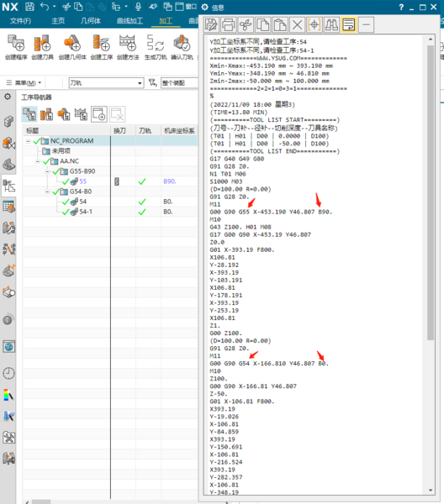This screenshot has height=504, width=444.
Task: Click the Save icon in title bar
Action: [29, 7]
